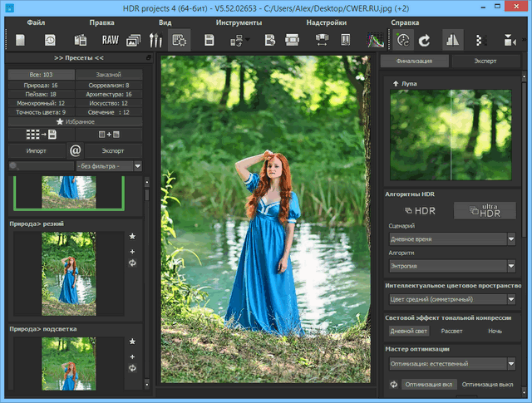The height and width of the screenshot is (403, 532).
Task: Open the Вид menu
Action: click(165, 22)
